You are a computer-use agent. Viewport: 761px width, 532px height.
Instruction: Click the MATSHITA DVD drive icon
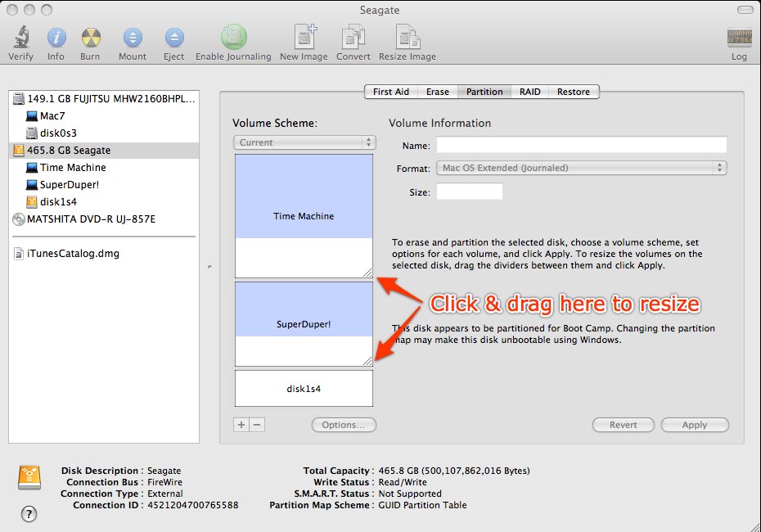coord(19,219)
